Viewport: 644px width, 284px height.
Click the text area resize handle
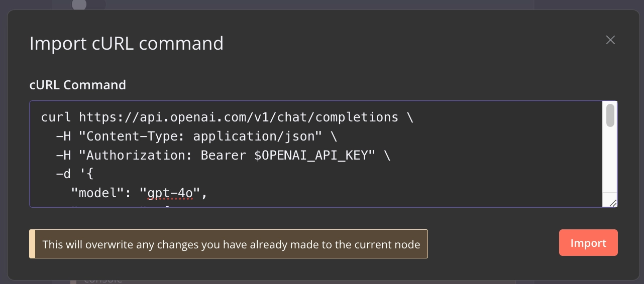tap(613, 203)
